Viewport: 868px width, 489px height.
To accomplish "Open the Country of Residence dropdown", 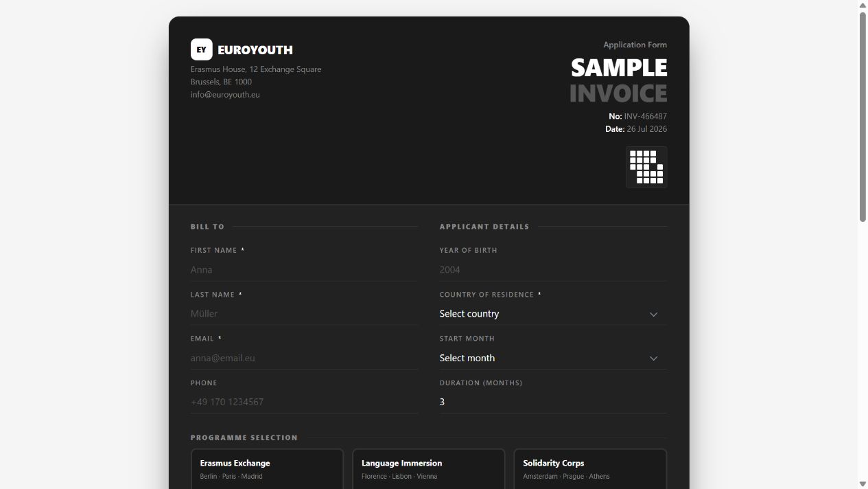I will click(553, 314).
